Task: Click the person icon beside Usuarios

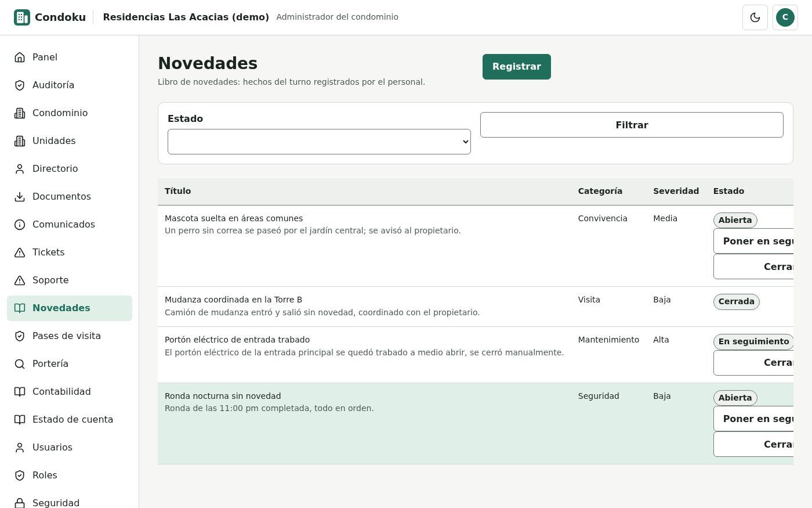Action: (20, 447)
